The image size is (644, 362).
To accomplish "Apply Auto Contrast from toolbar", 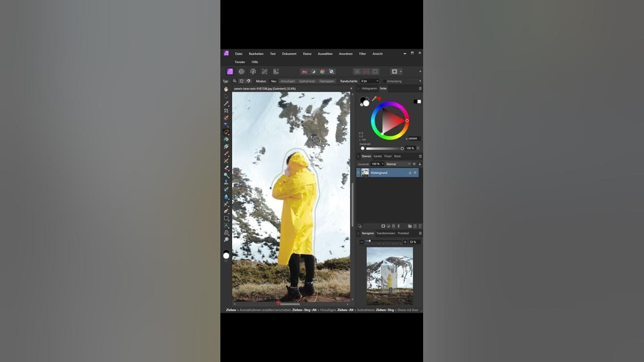I will pos(313,71).
